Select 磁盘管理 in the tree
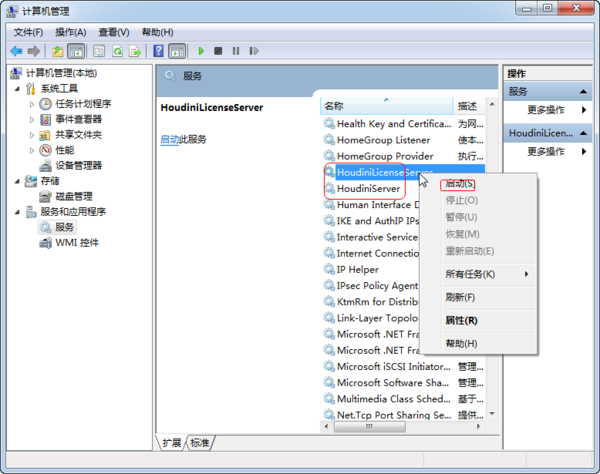Image resolution: width=600 pixels, height=474 pixels. click(74, 197)
